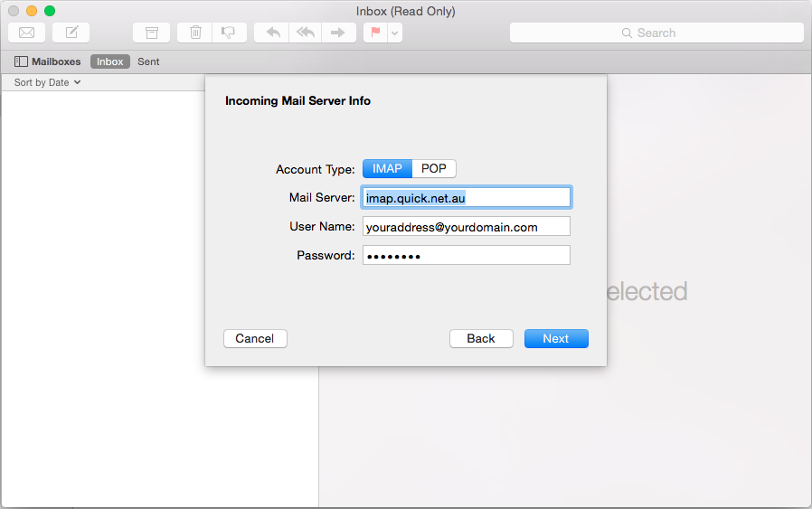Image resolution: width=812 pixels, height=509 pixels.
Task: Select the Inbox favorites tab
Action: click(x=109, y=61)
